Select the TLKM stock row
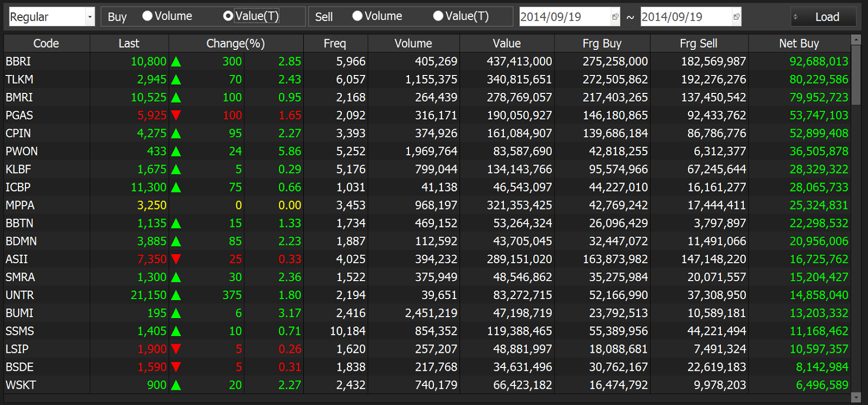Viewport: 868px width, 405px height. click(x=427, y=79)
